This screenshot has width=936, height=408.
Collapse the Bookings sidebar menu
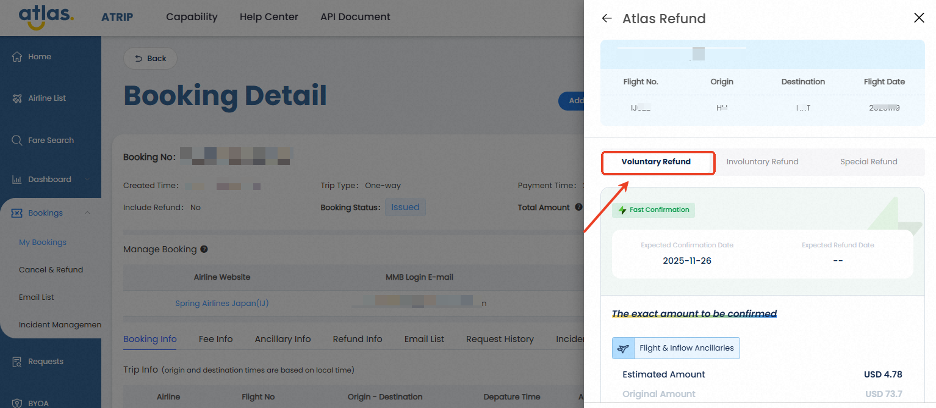(x=88, y=213)
